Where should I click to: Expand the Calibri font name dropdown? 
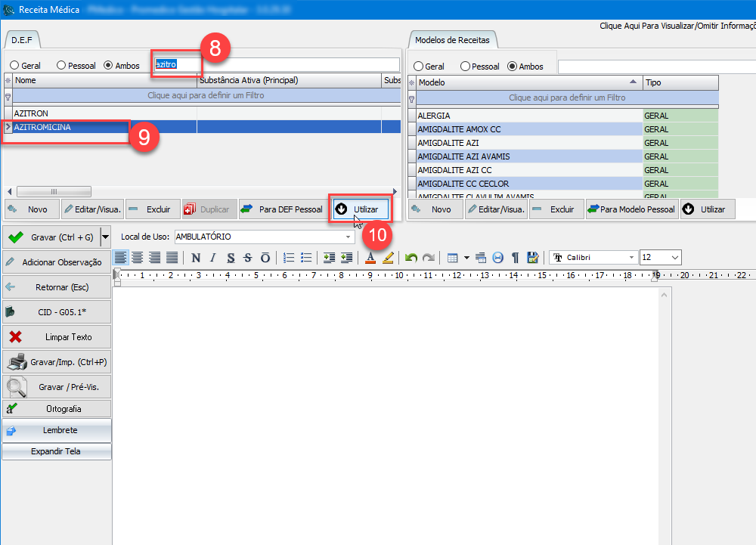(x=631, y=258)
